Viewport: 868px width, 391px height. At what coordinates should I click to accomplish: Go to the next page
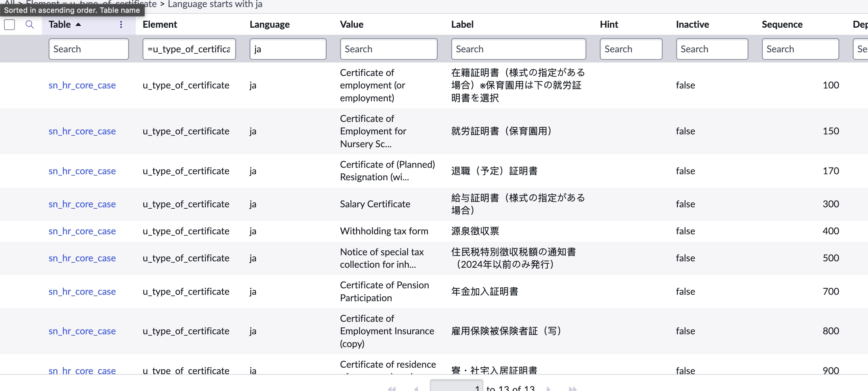pyautogui.click(x=548, y=388)
